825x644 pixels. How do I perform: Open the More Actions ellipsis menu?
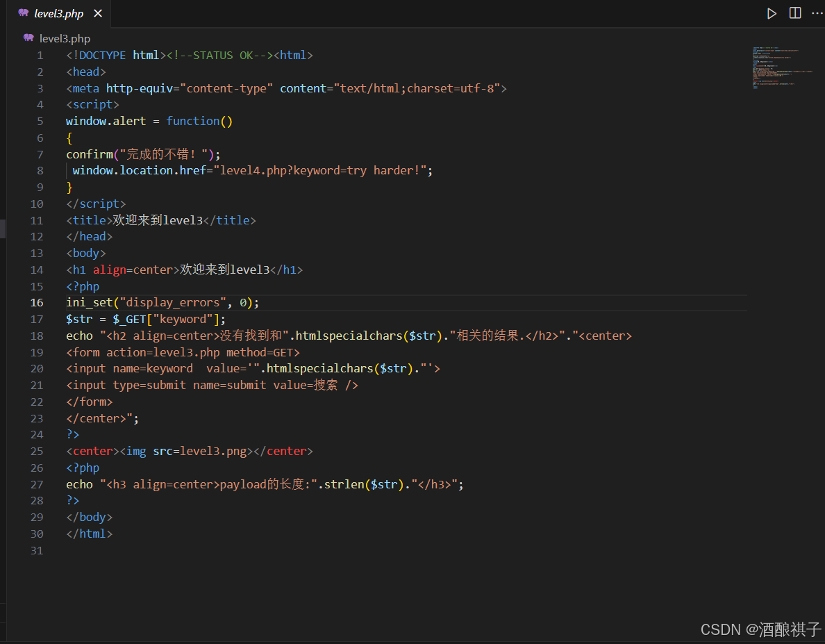coord(817,13)
